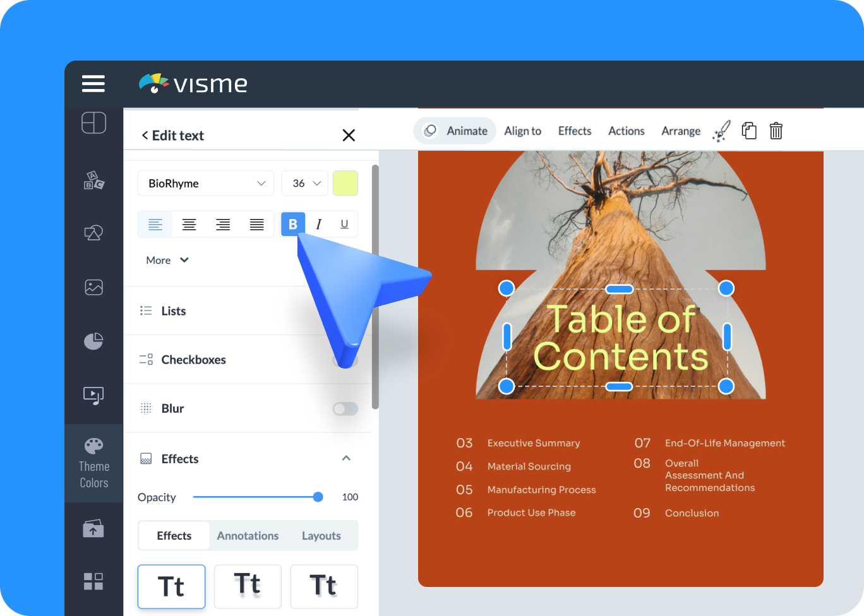Open Theme Colors in the sidebar
Viewport: 864px width, 616px height.
[93, 464]
